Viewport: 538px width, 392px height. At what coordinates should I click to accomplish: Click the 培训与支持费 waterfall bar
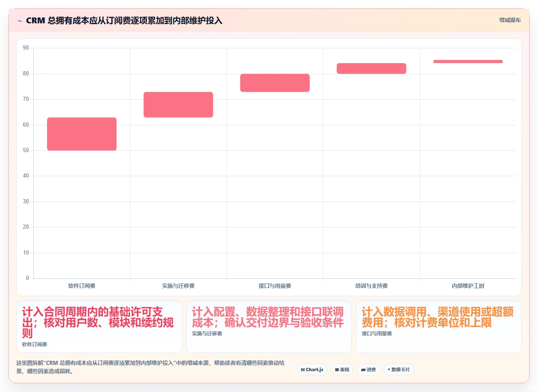[371, 68]
